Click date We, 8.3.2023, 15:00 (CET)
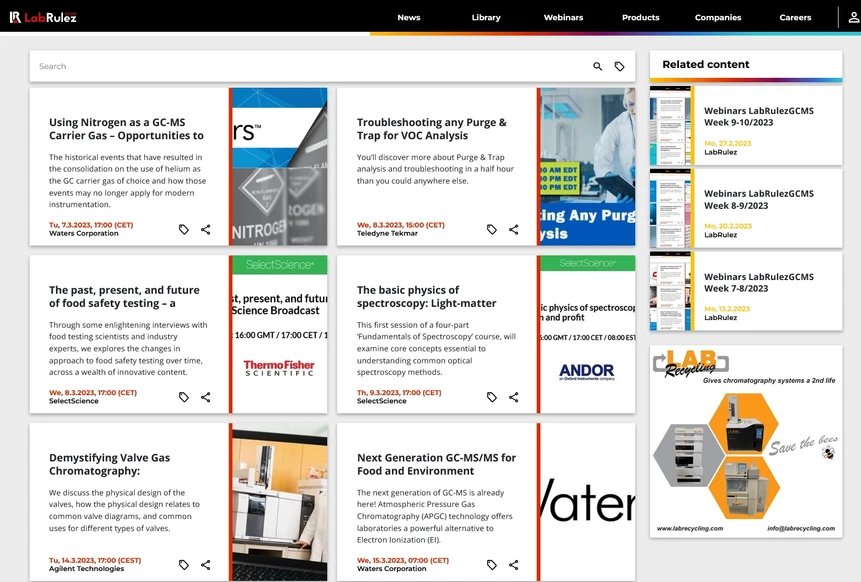The width and height of the screenshot is (861, 582). 401,225
